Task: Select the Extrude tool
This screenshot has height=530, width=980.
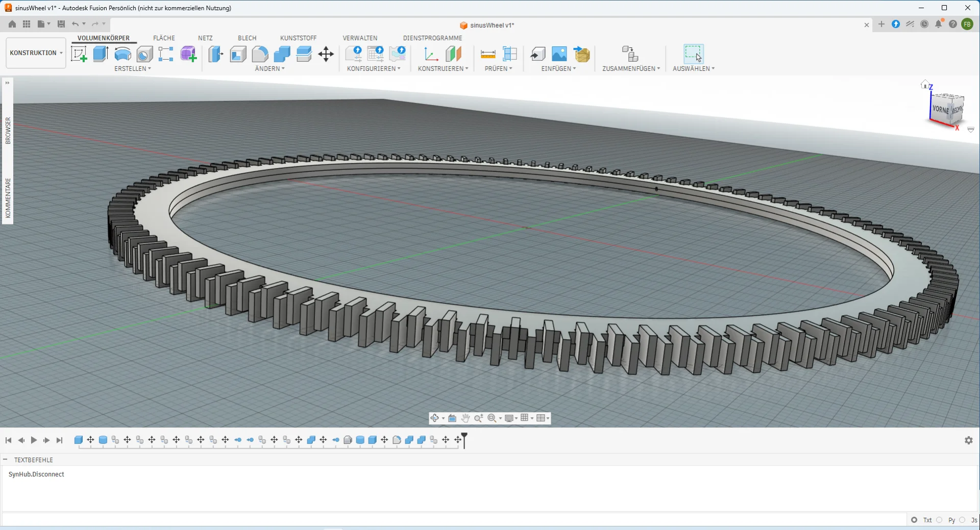Action: (101, 54)
